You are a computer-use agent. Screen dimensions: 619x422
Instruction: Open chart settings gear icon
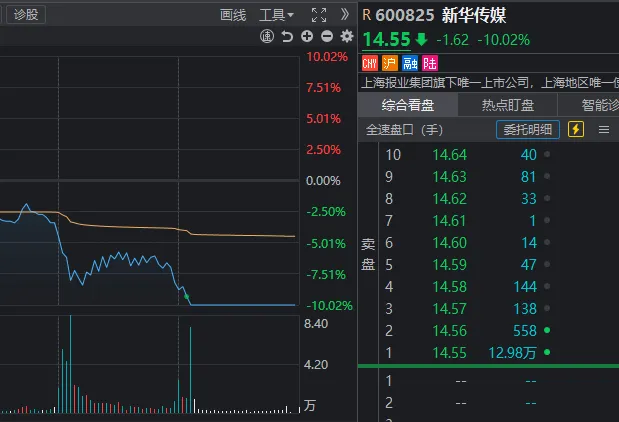point(347,36)
